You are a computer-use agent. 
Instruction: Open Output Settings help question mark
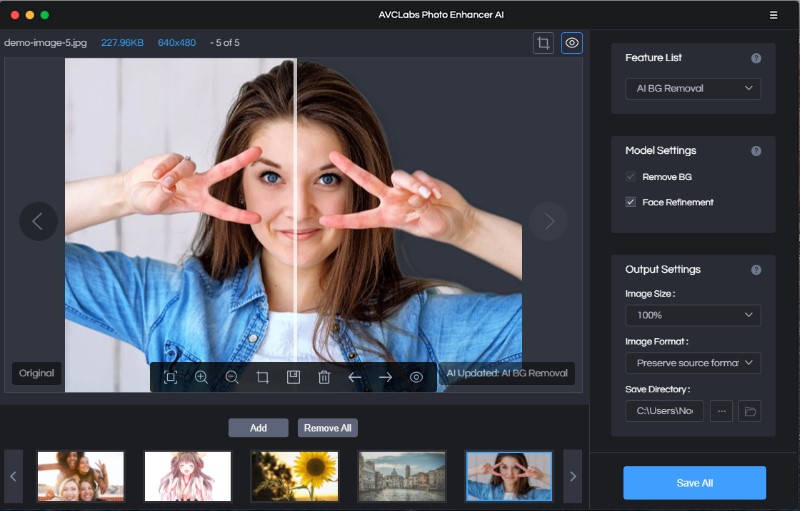[x=756, y=270]
